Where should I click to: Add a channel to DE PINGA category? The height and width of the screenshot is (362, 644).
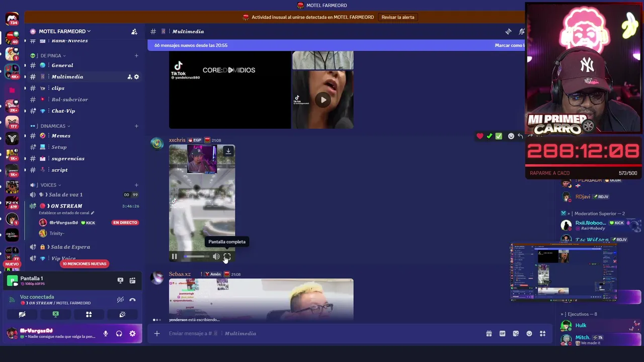coord(136,56)
